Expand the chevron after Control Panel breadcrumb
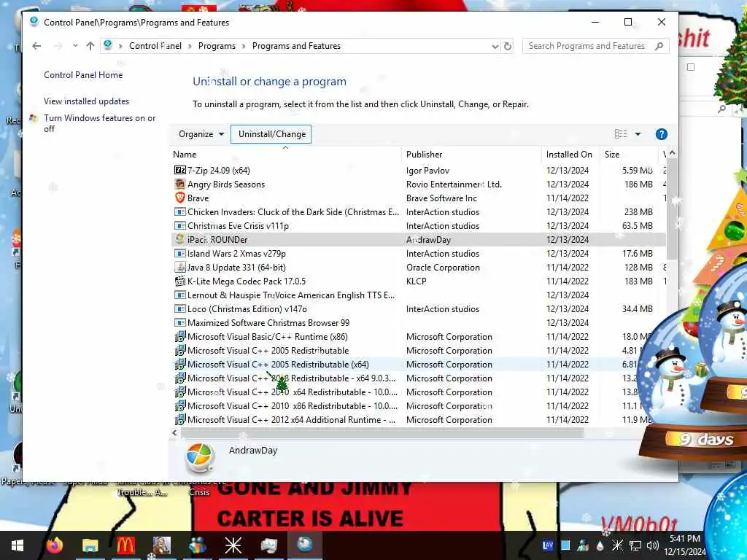 pyautogui.click(x=190, y=46)
